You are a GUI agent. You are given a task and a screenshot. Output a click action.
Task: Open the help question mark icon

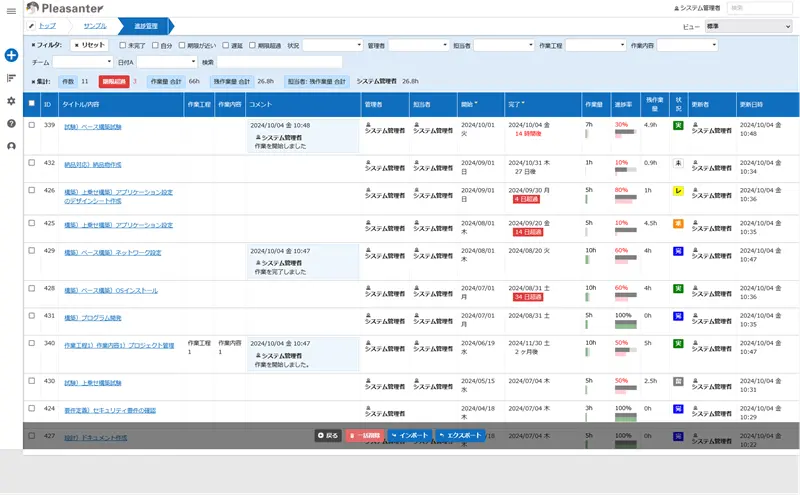pyautogui.click(x=11, y=123)
